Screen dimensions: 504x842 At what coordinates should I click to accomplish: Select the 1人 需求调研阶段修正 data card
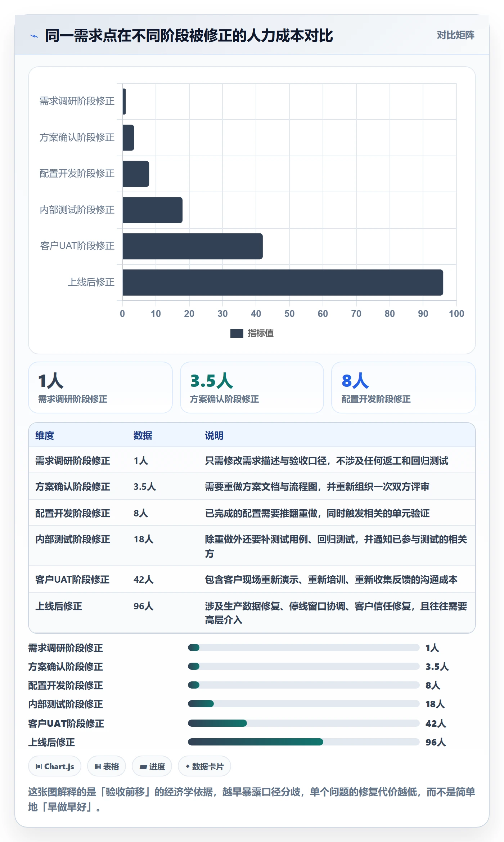point(100,388)
